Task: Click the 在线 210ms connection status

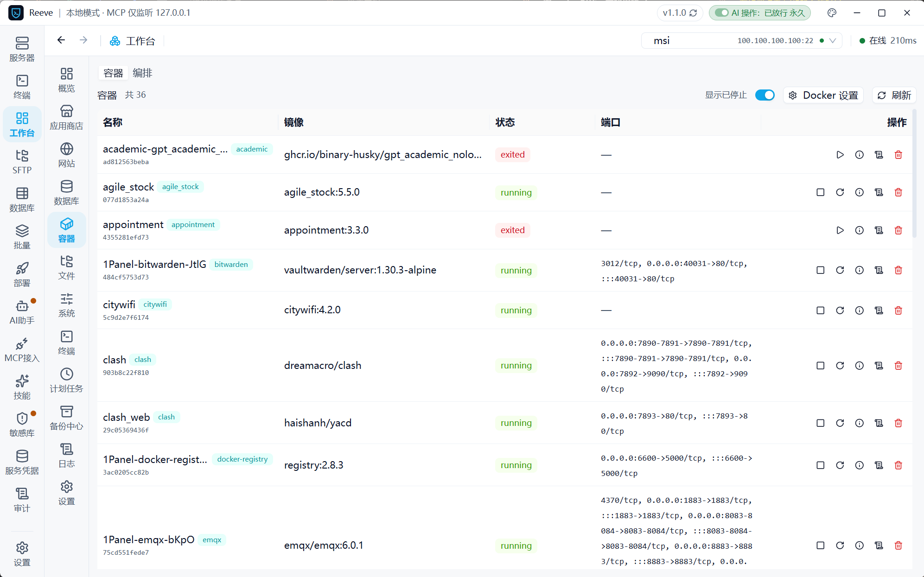Action: [x=887, y=41]
